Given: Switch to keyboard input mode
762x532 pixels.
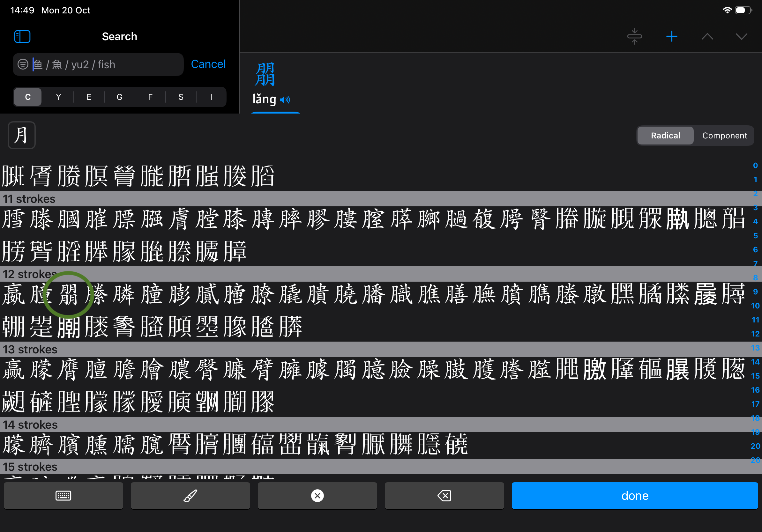Looking at the screenshot, I should click(63, 496).
